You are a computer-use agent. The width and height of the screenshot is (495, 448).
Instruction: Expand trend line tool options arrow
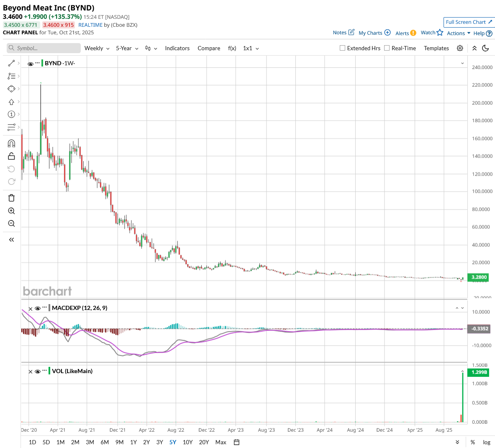coord(19,64)
